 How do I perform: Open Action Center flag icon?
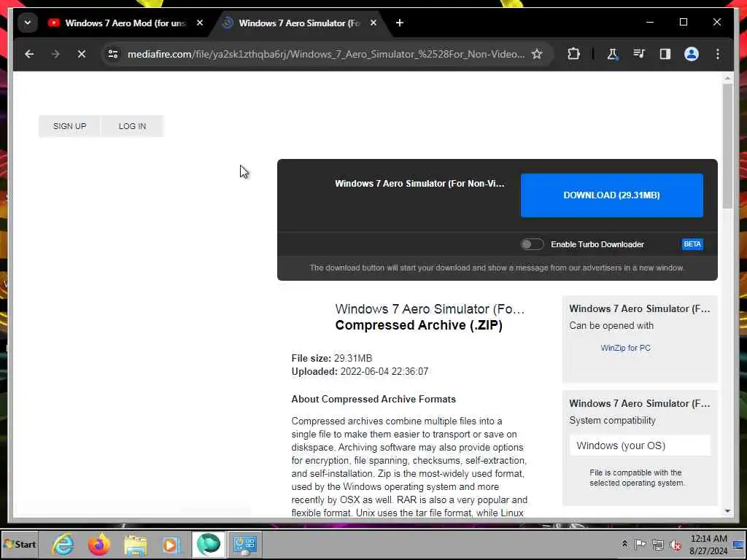[x=640, y=544]
